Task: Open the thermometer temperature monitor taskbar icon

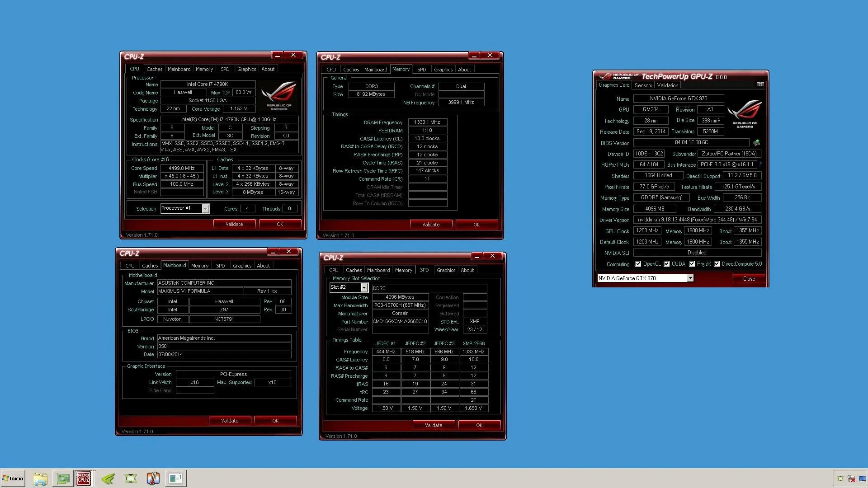Action: [153, 479]
